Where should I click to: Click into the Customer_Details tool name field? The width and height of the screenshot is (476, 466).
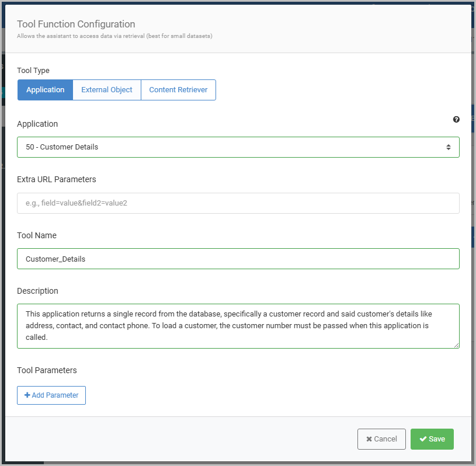pos(238,259)
